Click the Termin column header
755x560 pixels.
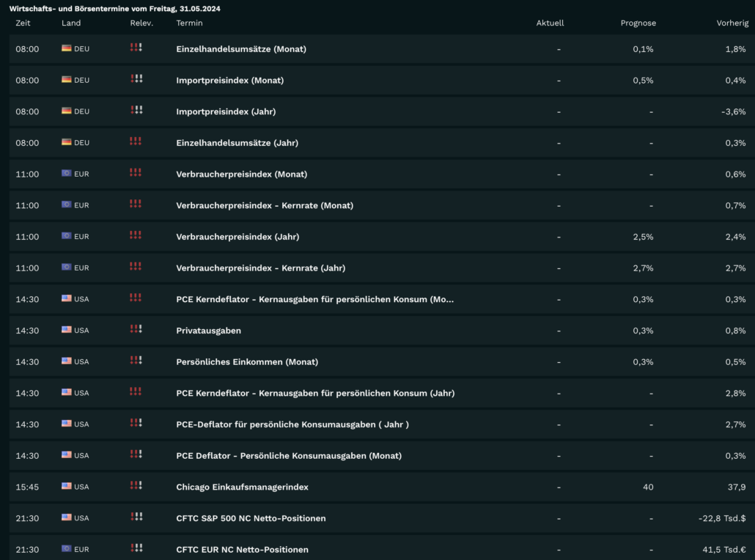(x=189, y=23)
